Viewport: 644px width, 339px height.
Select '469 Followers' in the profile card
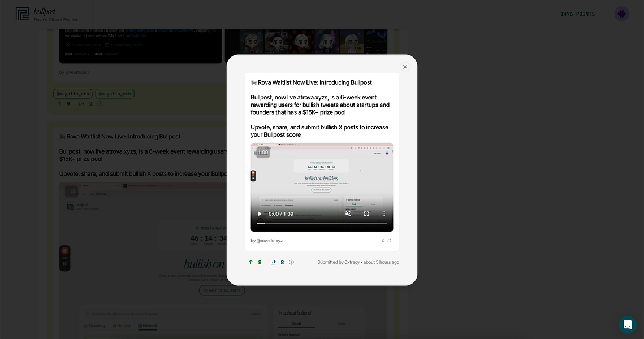(107, 54)
